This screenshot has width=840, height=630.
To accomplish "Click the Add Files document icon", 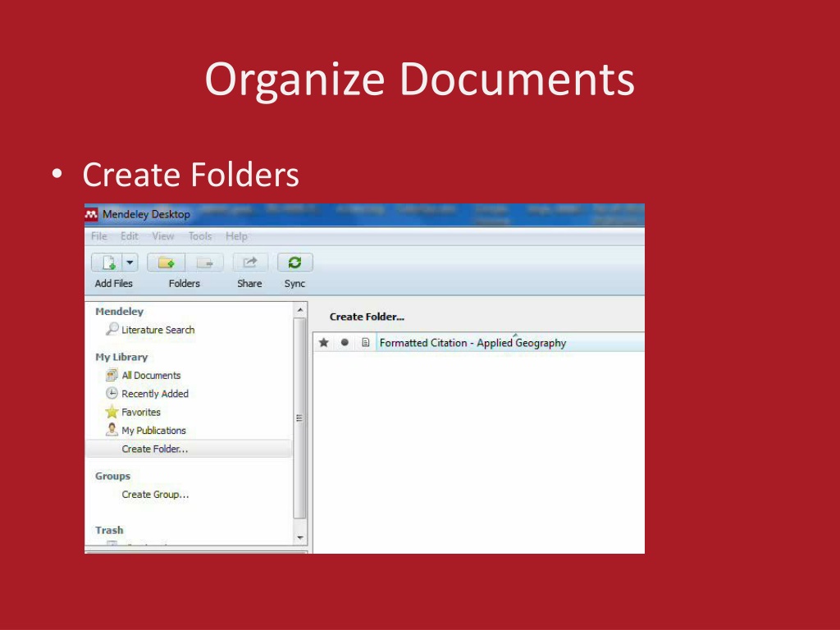I will tap(107, 262).
